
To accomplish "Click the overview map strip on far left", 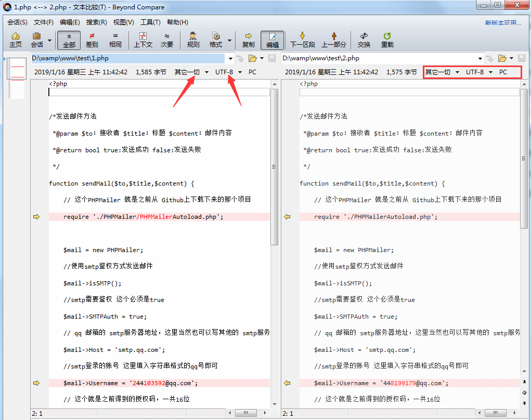I will (x=16, y=78).
